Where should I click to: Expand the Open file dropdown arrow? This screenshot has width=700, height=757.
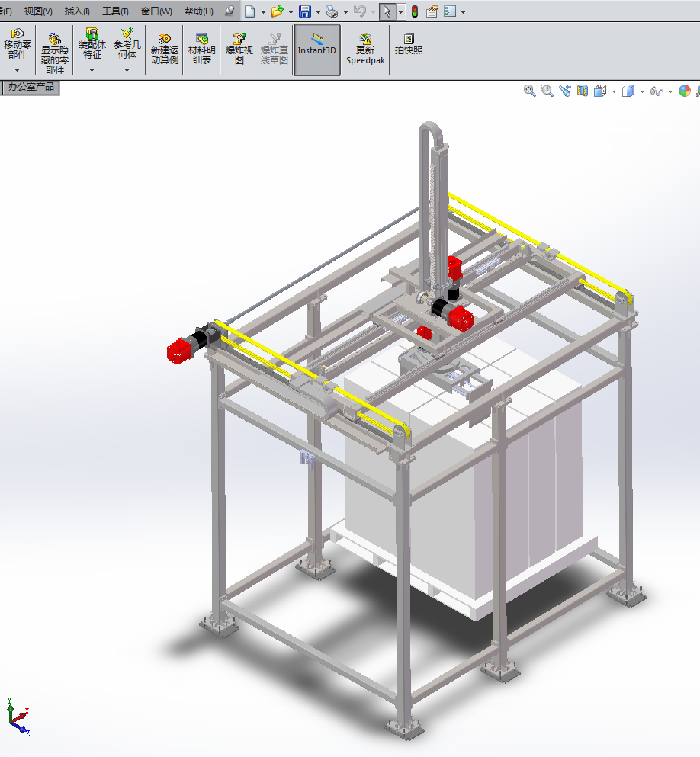(291, 12)
